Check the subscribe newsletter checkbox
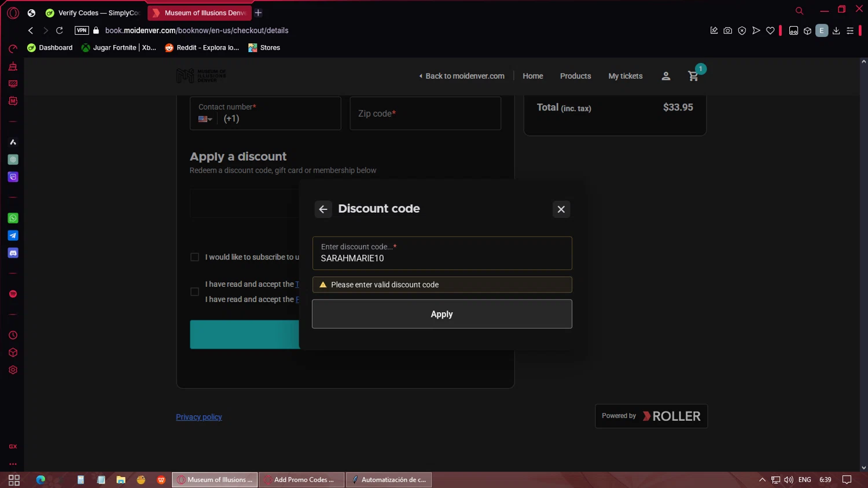This screenshot has width=868, height=488. [195, 257]
